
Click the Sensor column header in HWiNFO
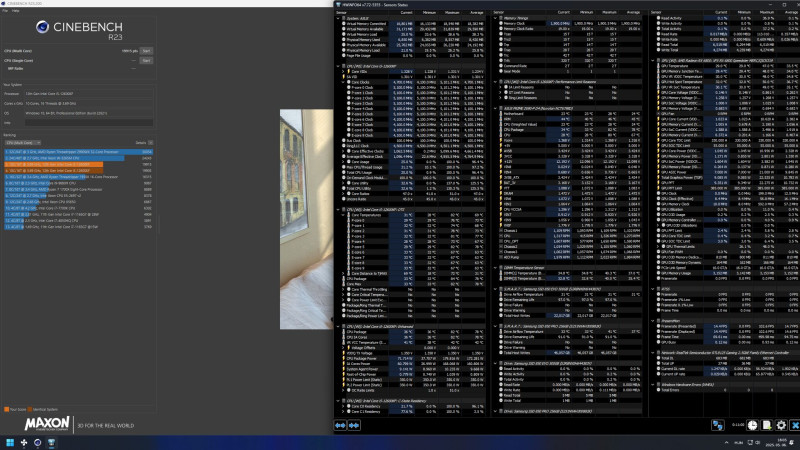point(341,13)
